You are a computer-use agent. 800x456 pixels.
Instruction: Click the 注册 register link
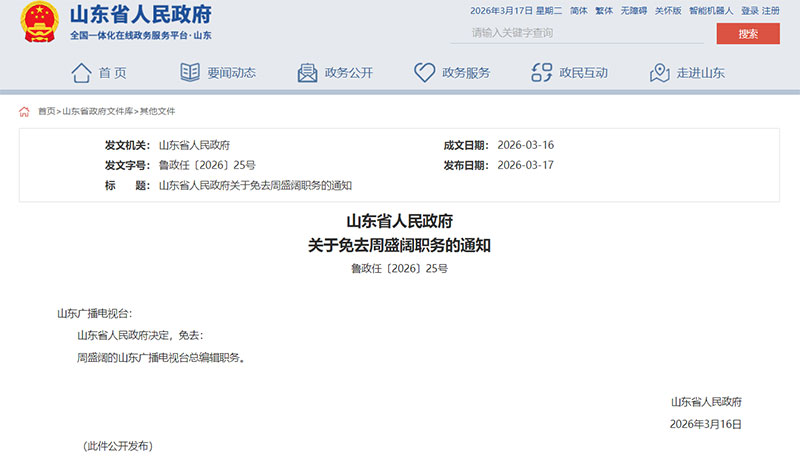point(771,10)
